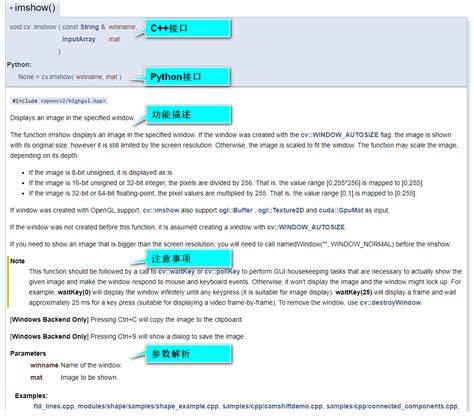Click 'Displays an image in the specified window.' text
This screenshot has height=416, width=474.
coord(72,118)
